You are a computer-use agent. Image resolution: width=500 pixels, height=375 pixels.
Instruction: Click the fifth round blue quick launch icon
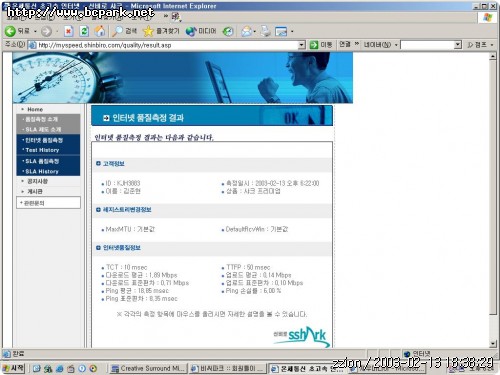point(82,368)
